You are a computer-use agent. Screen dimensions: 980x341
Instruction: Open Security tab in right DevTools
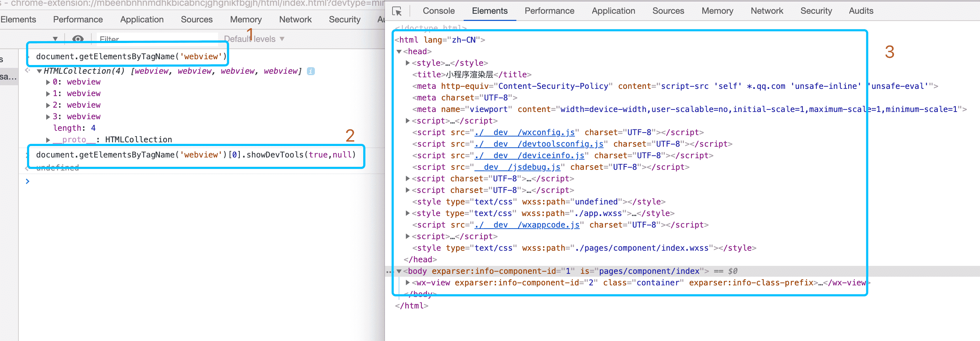(816, 11)
